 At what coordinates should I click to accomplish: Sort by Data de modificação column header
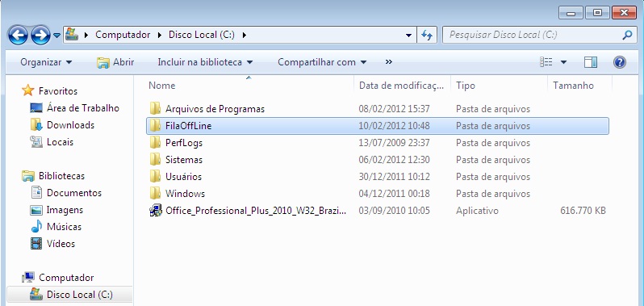[402, 86]
